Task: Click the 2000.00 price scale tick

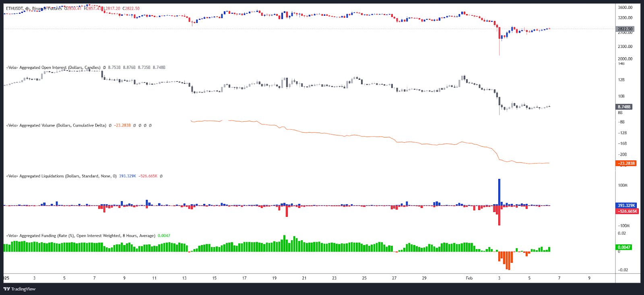Action: [x=625, y=59]
